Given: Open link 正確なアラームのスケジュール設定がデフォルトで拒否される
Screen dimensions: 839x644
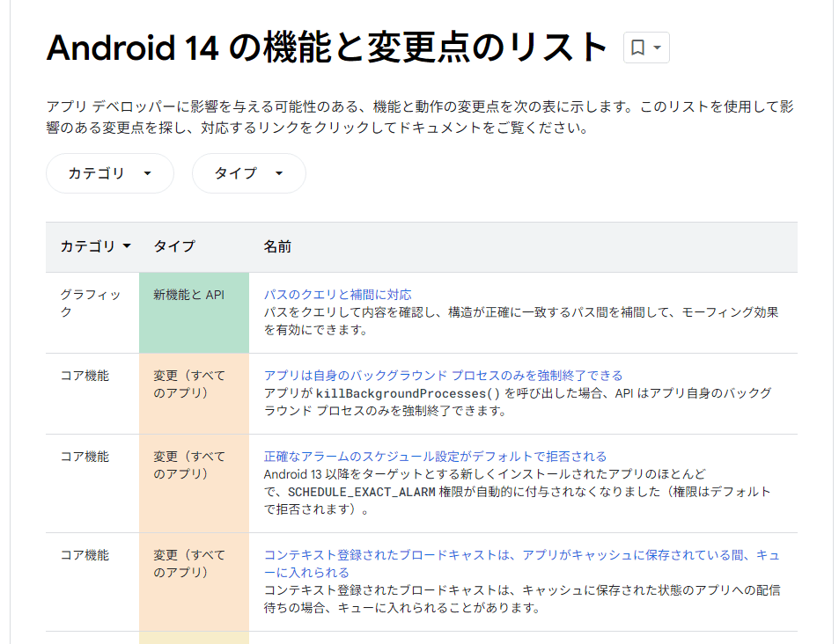Looking at the screenshot, I should 435,457.
